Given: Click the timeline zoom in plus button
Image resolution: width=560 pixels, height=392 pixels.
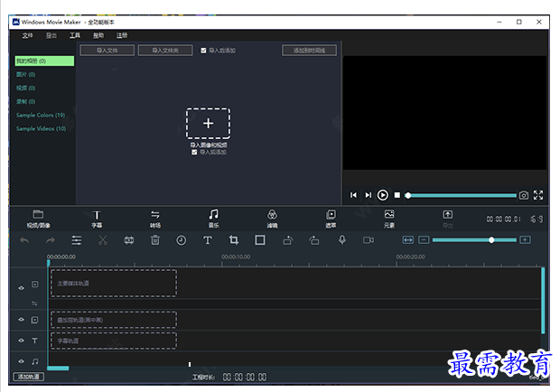Looking at the screenshot, I should point(525,240).
